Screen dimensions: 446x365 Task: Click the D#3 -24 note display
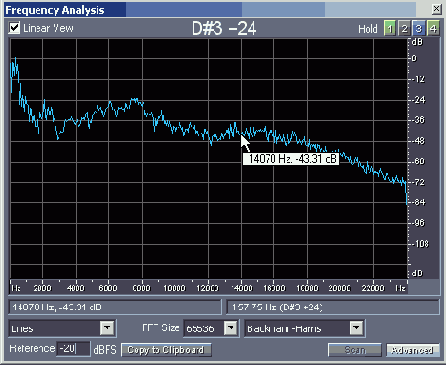point(224,29)
